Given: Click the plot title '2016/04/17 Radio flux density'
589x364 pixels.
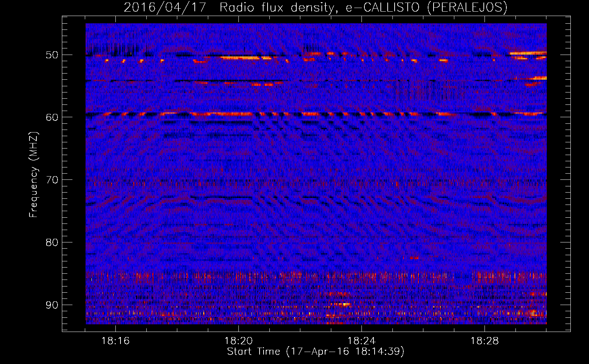Looking at the screenshot, I should (x=315, y=7).
